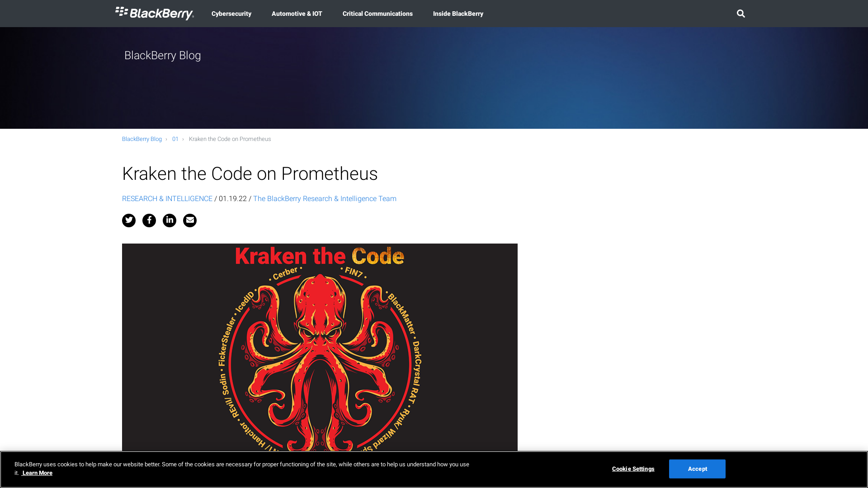
Task: Open the search magnifier icon
Action: (x=741, y=14)
